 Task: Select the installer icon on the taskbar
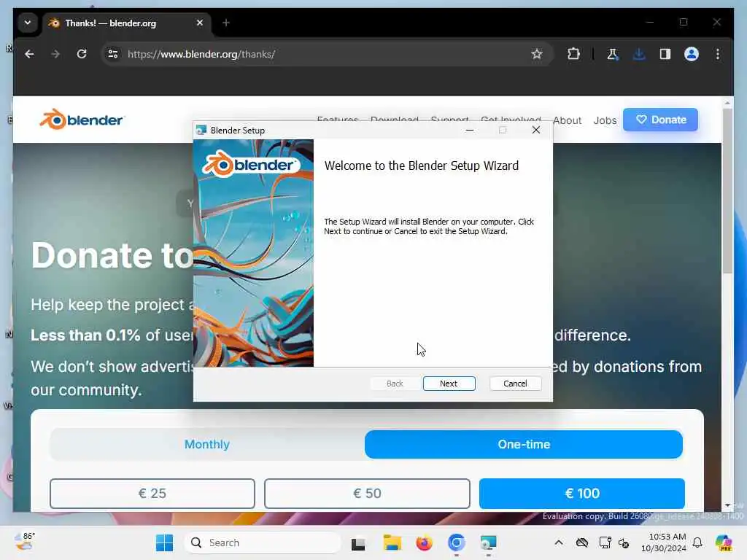(x=488, y=542)
